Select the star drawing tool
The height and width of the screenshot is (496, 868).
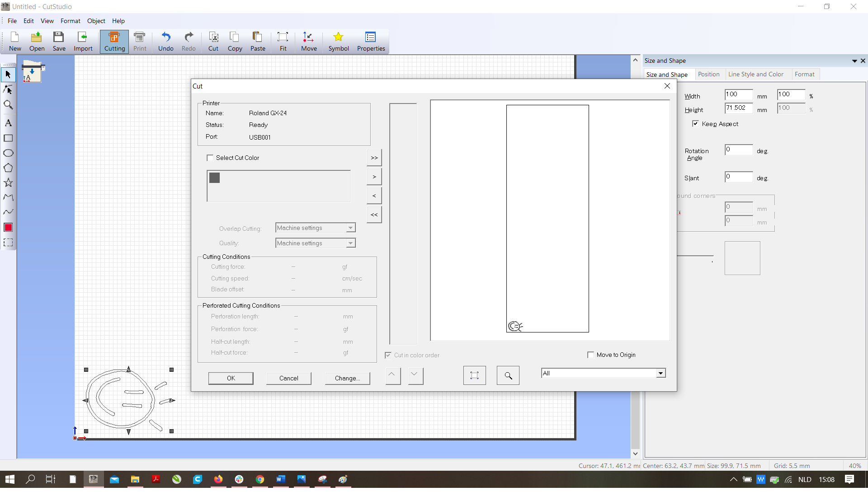click(8, 182)
